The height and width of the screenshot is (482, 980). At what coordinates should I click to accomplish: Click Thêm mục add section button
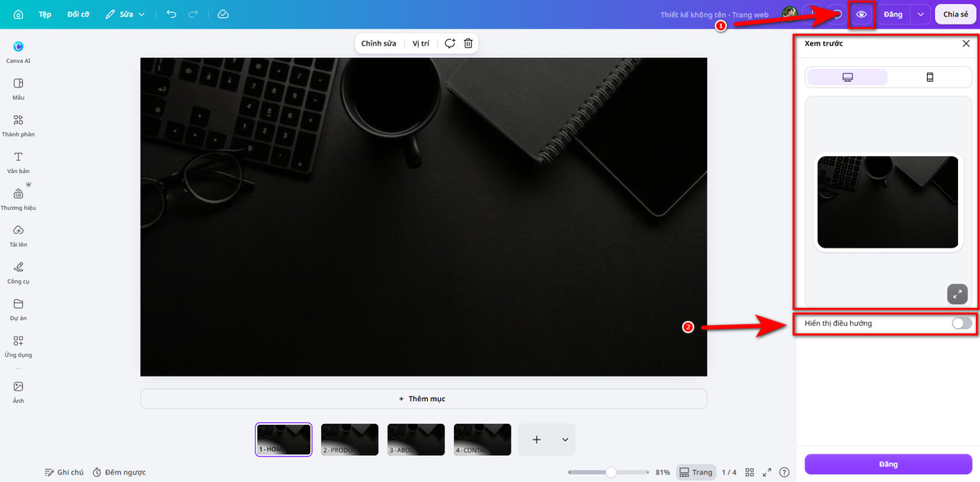[423, 399]
